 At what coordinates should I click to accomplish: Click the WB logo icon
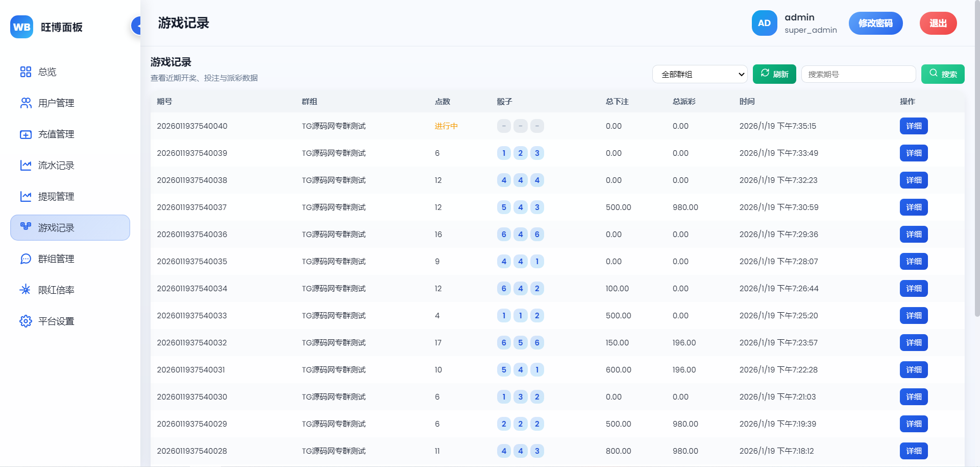(21, 27)
